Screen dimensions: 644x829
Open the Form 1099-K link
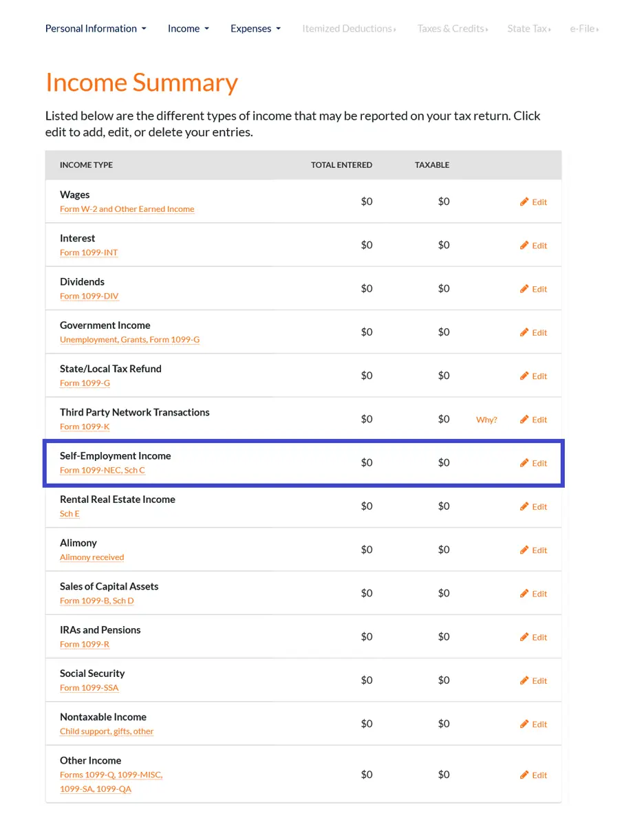click(85, 427)
